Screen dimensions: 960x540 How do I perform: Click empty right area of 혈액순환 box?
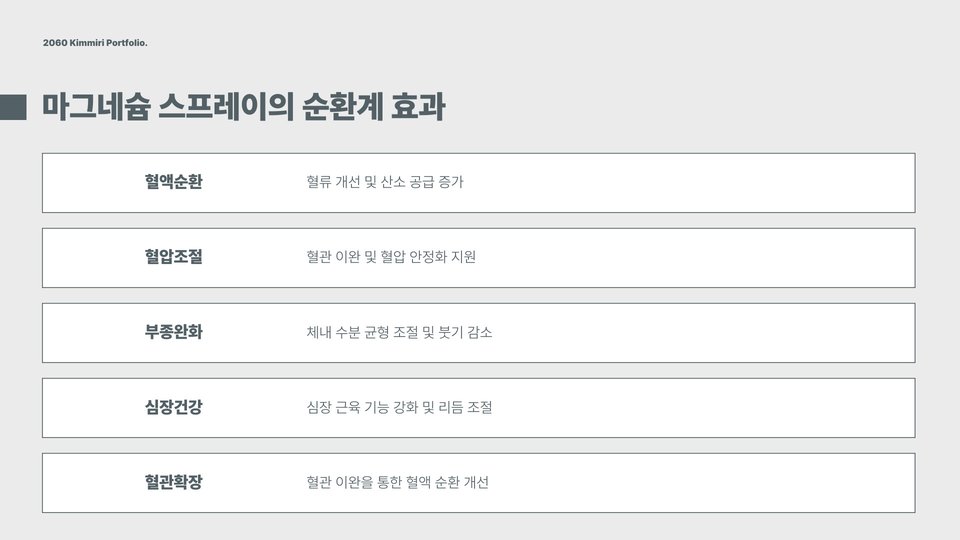point(704,183)
